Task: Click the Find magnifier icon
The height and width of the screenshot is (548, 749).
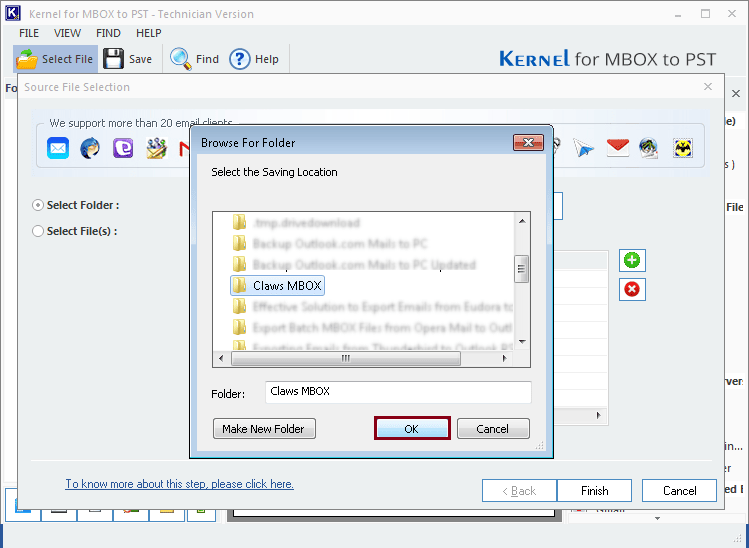Action: coord(181,59)
